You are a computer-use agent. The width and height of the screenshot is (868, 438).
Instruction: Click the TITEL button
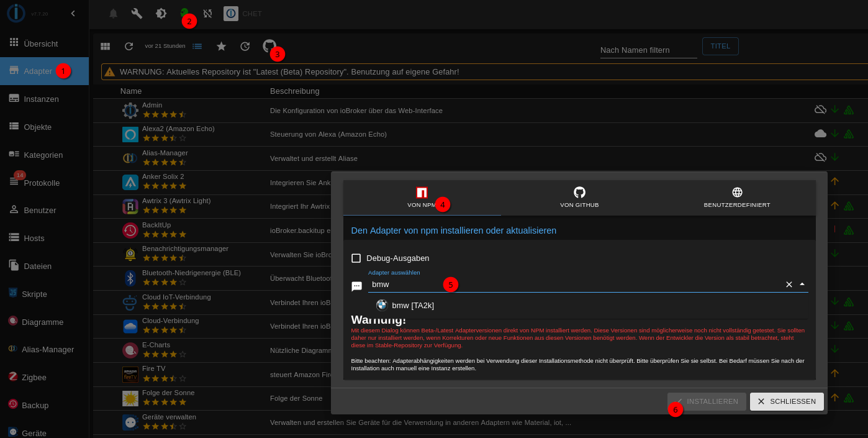(x=720, y=46)
